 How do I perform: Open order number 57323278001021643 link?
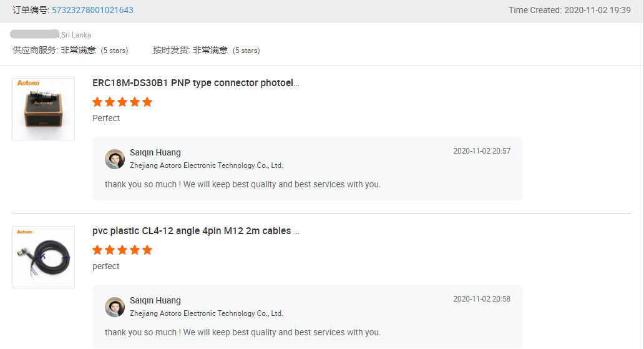(92, 10)
